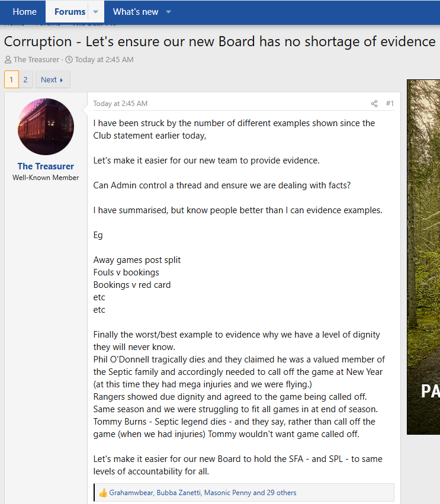The image size is (440, 504).
Task: Click Bubba Zanetti in the likes list
Action: pos(179,493)
